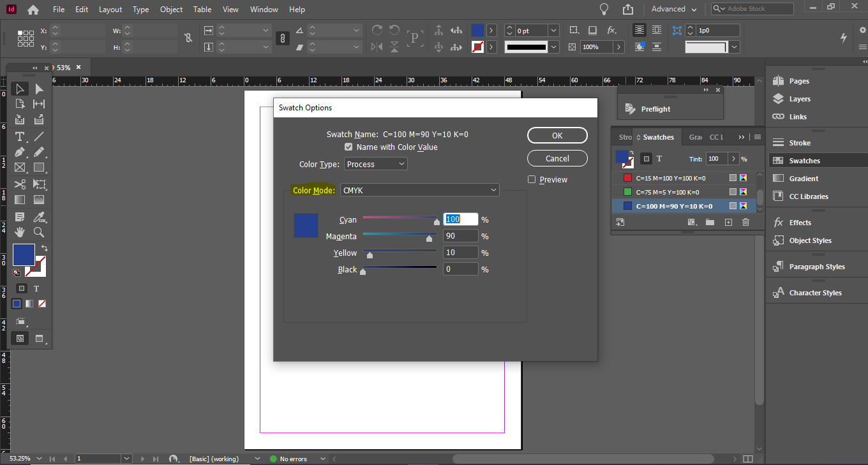Select the Zoom tool magnifier
Viewport: 868px width, 465px height.
[39, 232]
